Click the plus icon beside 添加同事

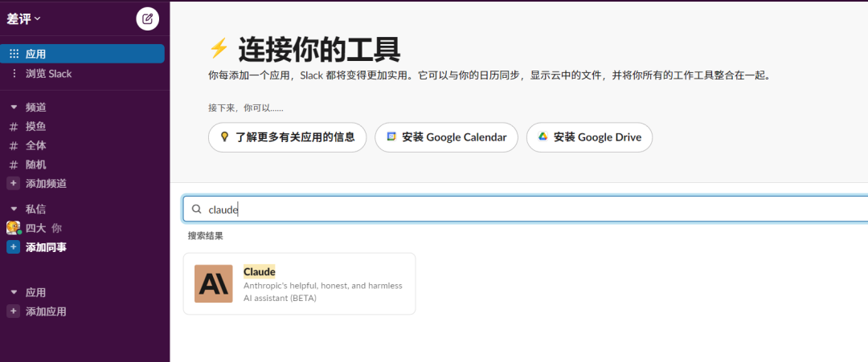tap(14, 247)
